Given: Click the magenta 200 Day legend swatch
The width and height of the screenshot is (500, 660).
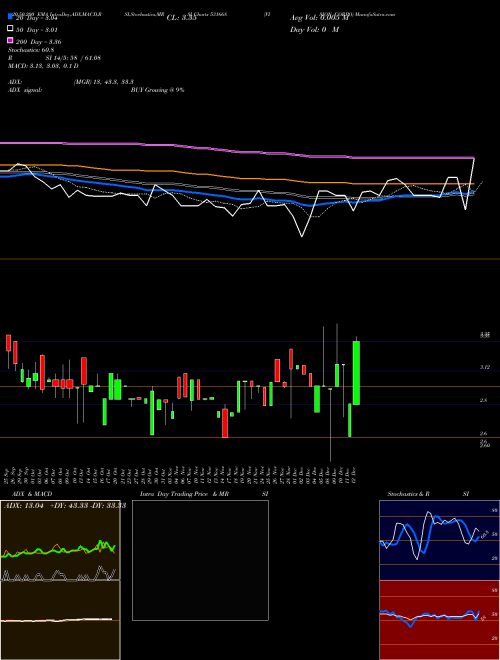Looking at the screenshot, I should tap(10, 41).
